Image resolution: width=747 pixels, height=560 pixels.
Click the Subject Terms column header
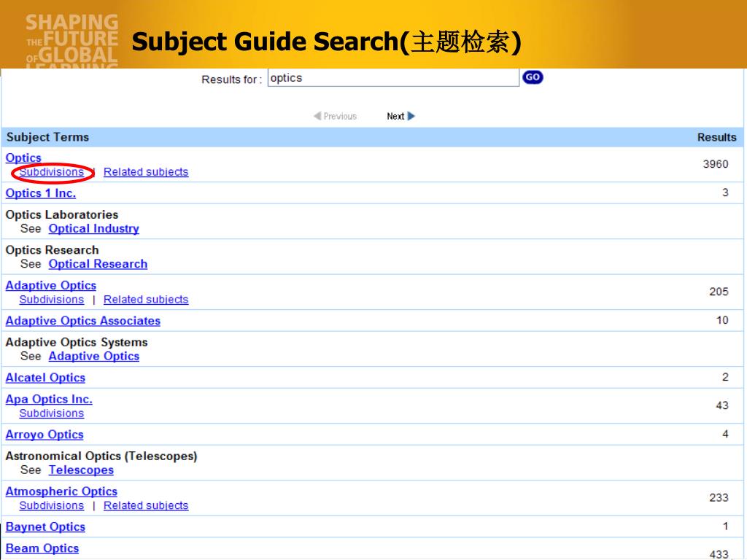[x=47, y=137]
